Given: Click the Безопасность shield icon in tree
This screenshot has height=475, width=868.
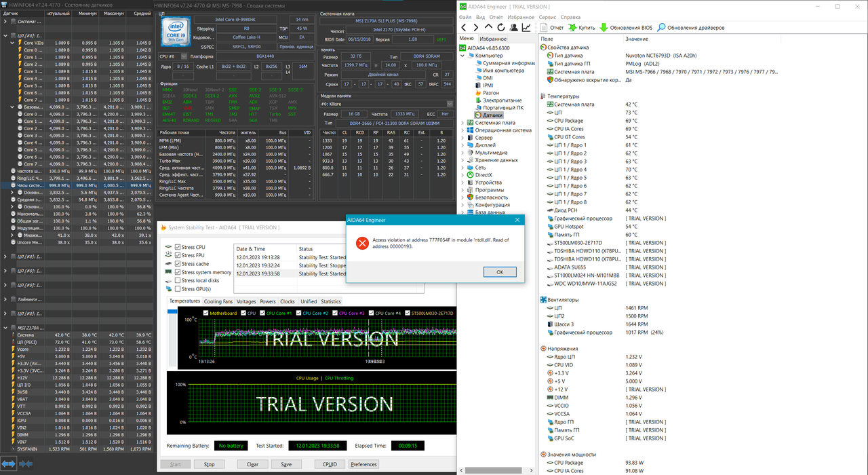Looking at the screenshot, I should (x=470, y=197).
